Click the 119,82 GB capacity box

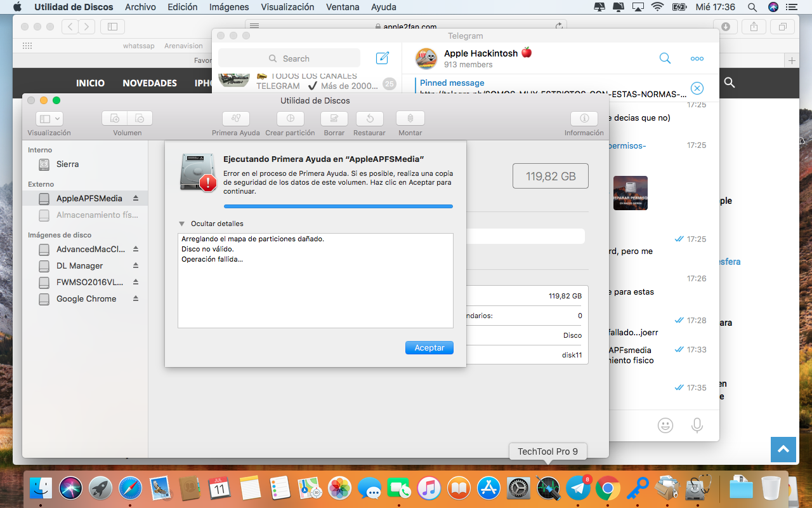[x=551, y=176]
